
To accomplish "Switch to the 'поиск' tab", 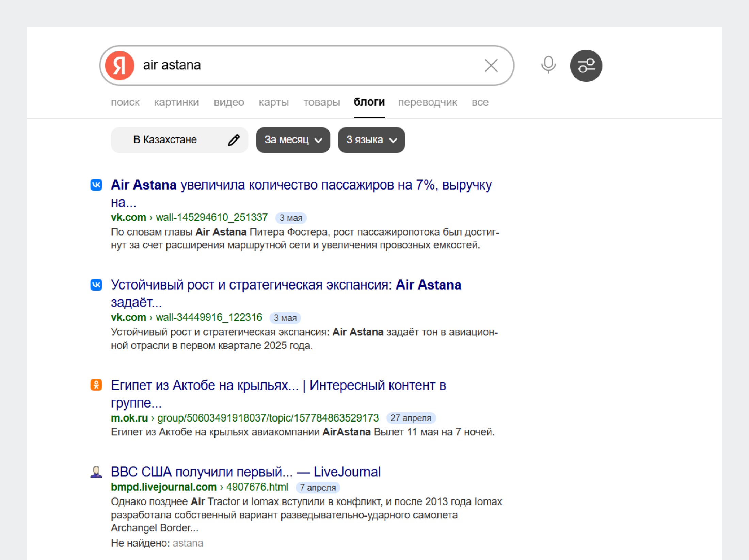I will (x=125, y=102).
